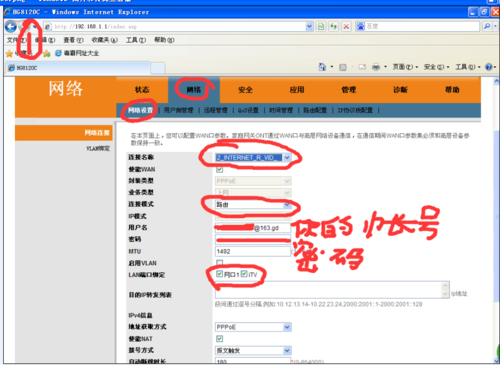
Task: Click the printer icon in command bar
Action: coord(376,67)
